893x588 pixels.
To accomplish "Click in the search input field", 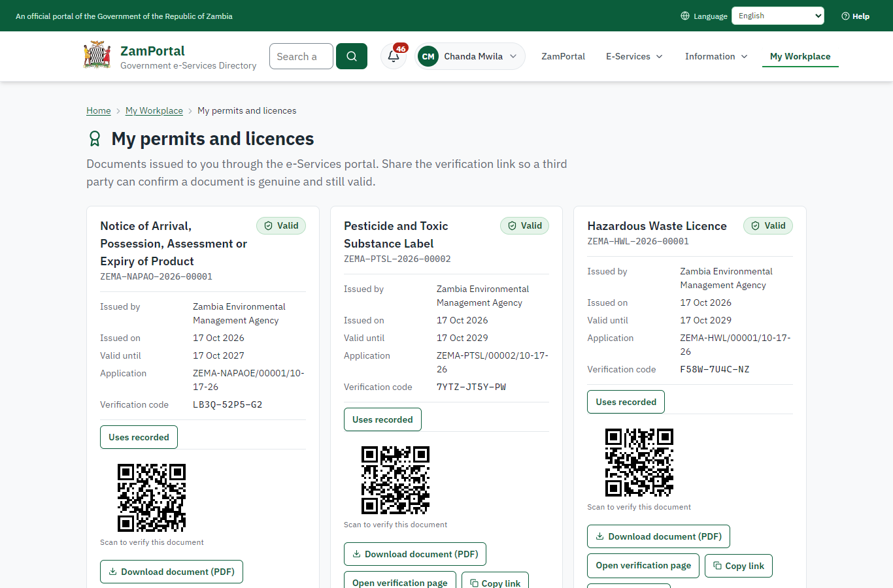I will 301,56.
